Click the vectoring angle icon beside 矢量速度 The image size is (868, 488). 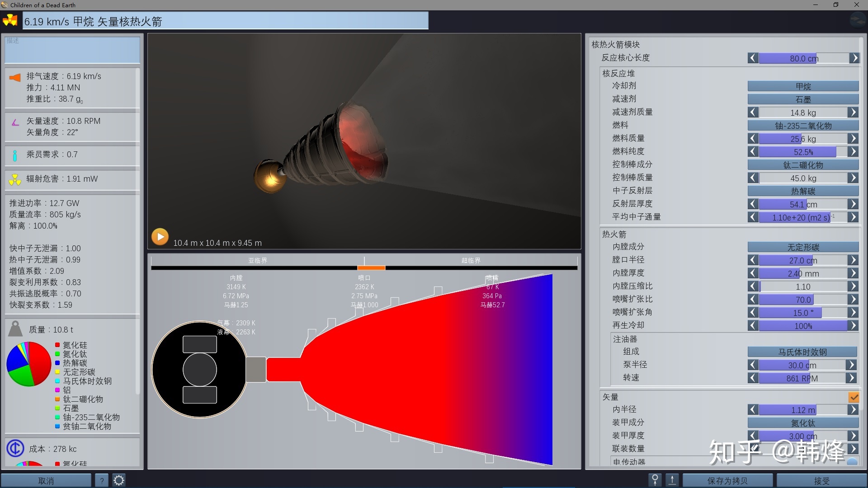[x=15, y=122]
